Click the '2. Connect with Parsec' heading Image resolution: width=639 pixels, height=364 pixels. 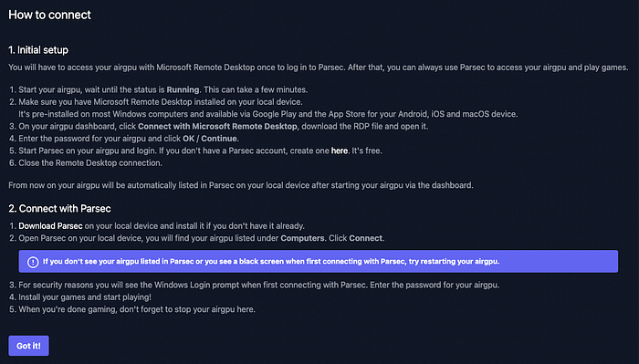[x=59, y=209]
